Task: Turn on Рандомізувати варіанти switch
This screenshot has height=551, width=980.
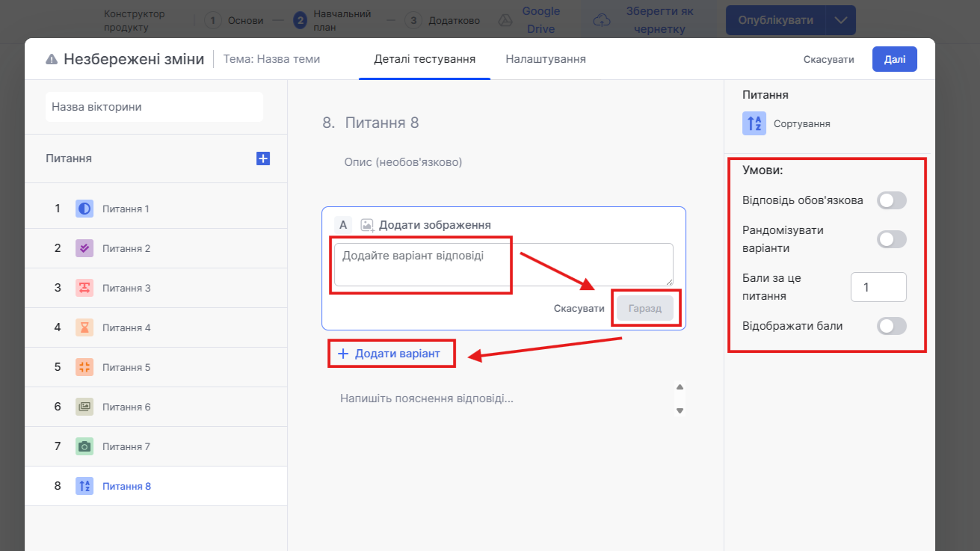Action: [891, 239]
